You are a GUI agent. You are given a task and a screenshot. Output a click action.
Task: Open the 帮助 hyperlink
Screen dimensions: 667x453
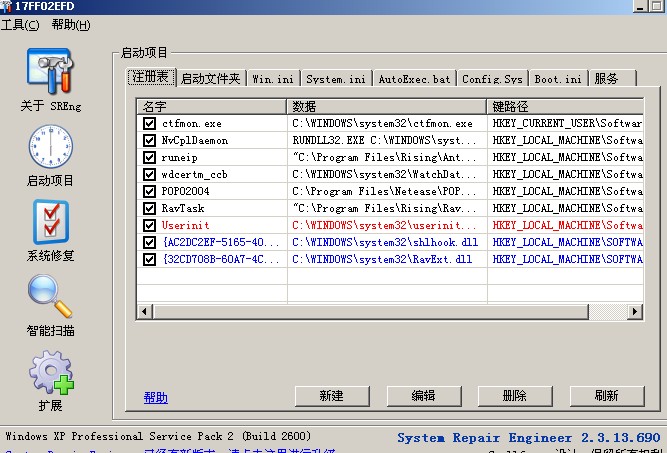click(x=156, y=397)
